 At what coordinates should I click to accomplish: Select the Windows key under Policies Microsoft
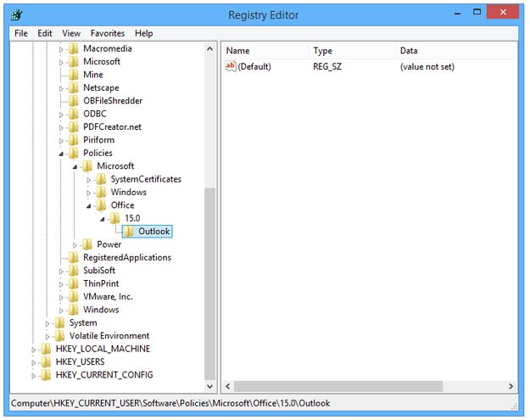tap(129, 192)
